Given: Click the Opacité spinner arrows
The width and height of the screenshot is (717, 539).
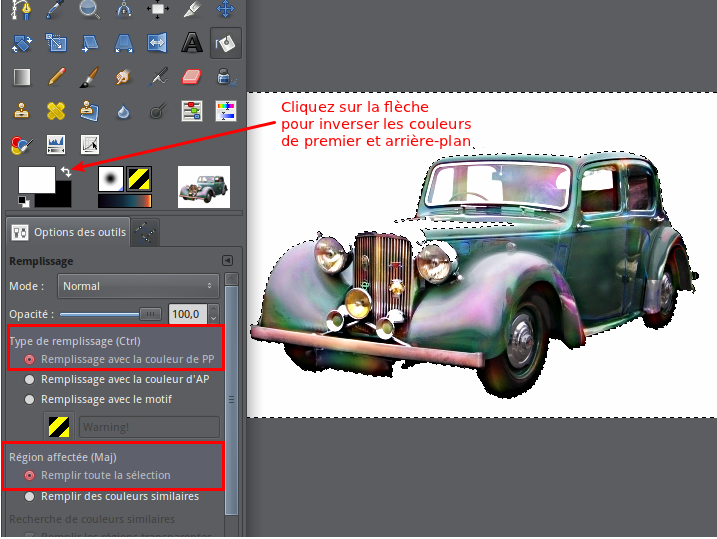Looking at the screenshot, I should (213, 314).
